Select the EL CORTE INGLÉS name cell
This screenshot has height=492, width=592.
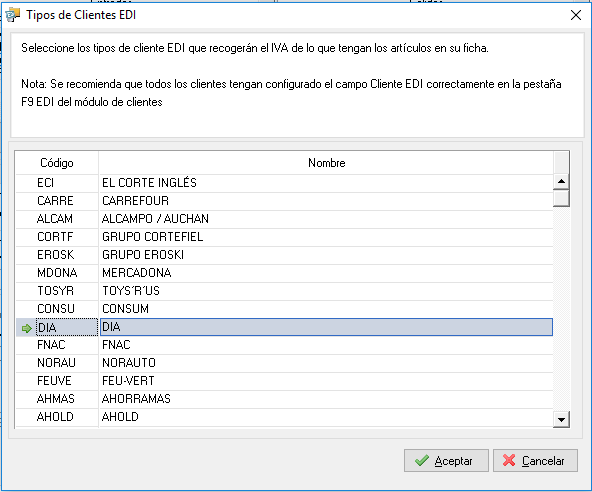[326, 183]
